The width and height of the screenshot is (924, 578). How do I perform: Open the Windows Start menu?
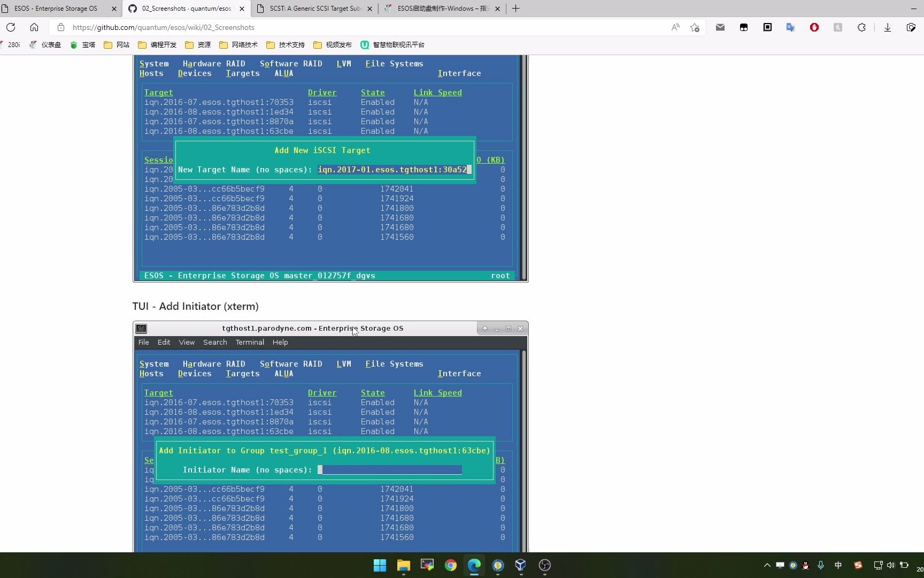tap(380, 565)
